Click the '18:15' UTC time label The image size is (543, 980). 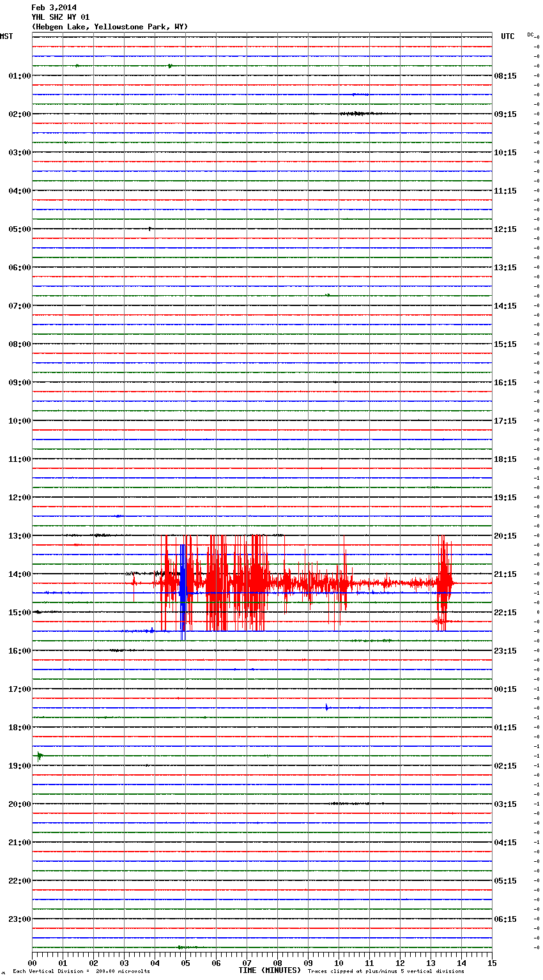click(505, 459)
